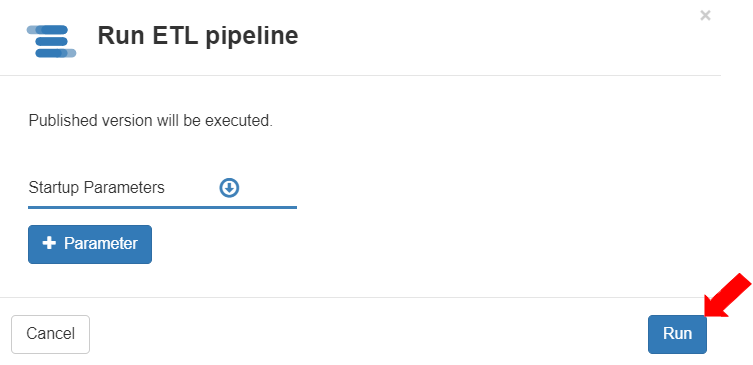Select the Startup Parameters tab label
Screen dimensions: 753x365
point(97,187)
